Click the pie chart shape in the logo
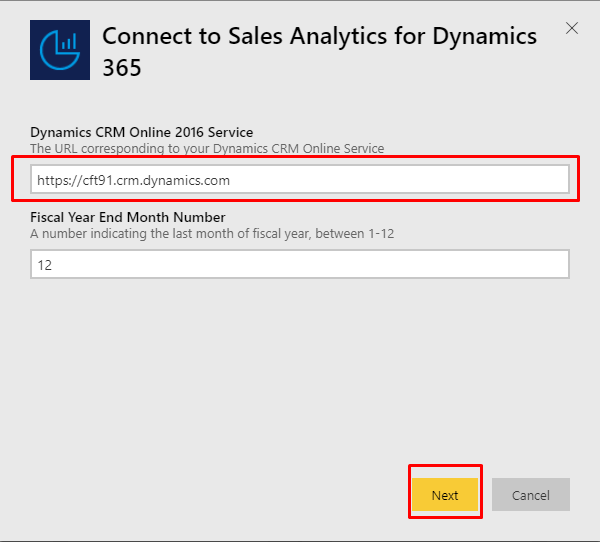 (58, 53)
